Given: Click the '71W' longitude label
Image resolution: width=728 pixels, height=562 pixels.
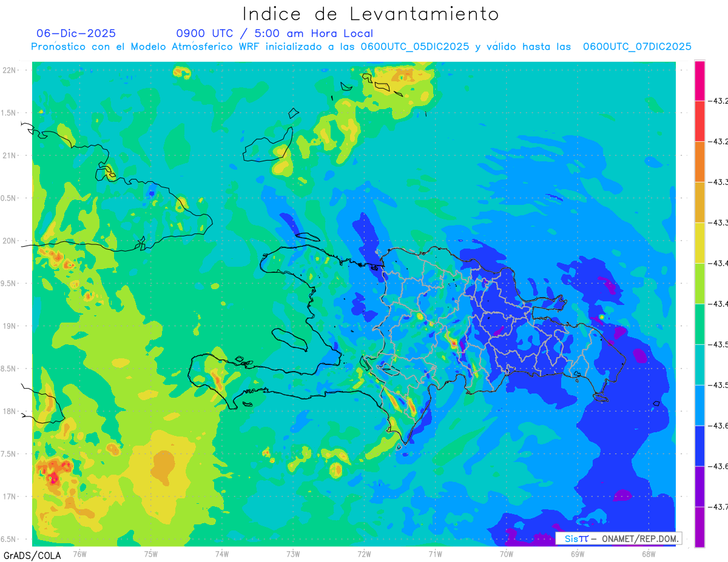Looking at the screenshot, I should (x=435, y=554).
